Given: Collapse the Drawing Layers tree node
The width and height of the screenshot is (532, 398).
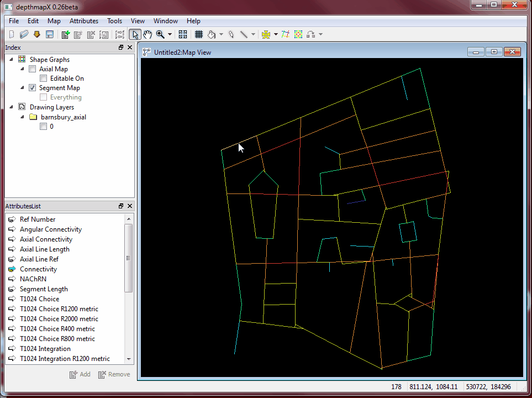Looking at the screenshot, I should (x=11, y=107).
